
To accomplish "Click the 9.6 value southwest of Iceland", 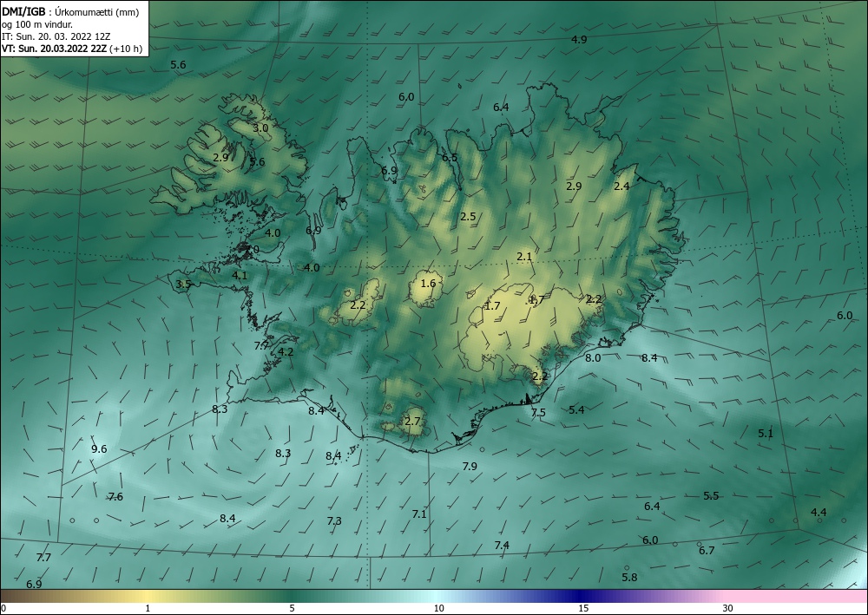I will point(99,449).
